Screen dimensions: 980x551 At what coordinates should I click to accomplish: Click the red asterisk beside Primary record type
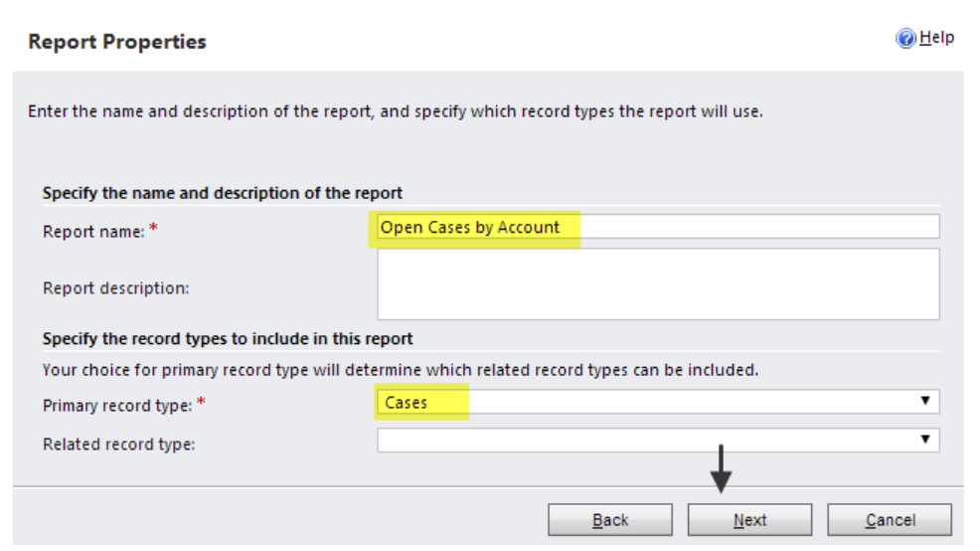(x=201, y=402)
